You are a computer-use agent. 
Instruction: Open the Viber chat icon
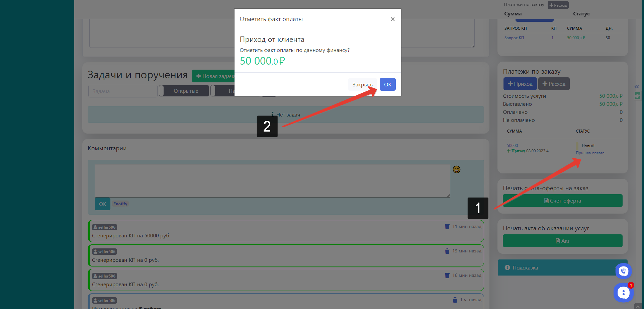(x=623, y=271)
